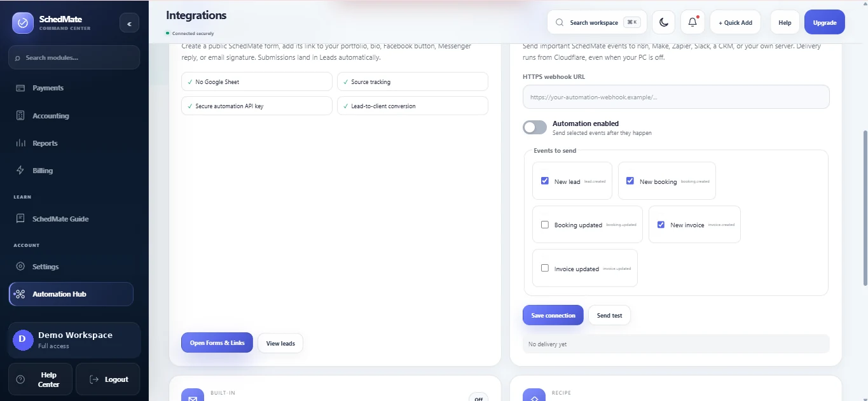
Task: Check the Booking updated event
Action: pos(545,225)
